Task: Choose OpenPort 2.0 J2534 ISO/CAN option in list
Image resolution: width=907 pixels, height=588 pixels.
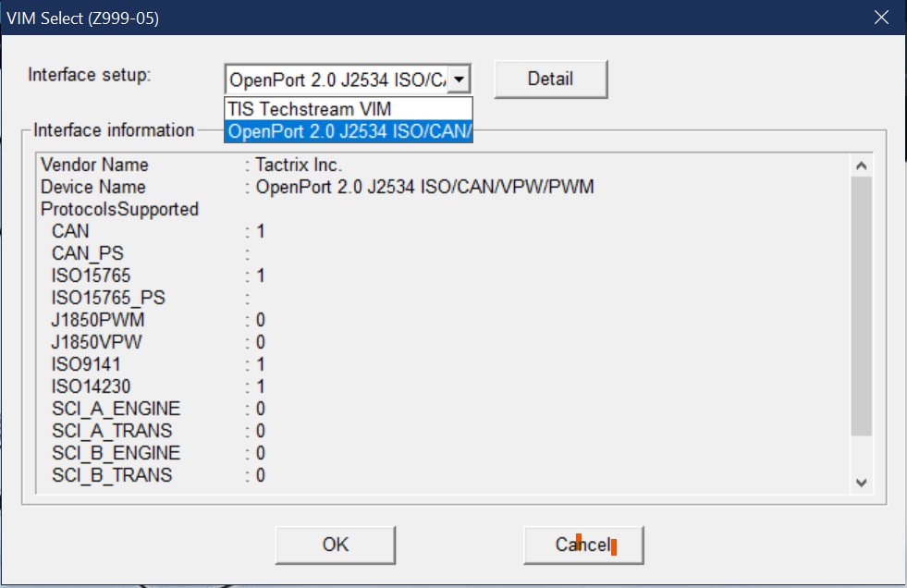Action: [x=349, y=131]
